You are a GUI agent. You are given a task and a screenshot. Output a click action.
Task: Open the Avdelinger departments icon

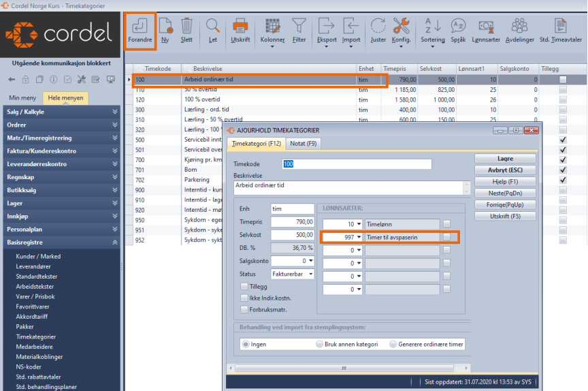519,26
